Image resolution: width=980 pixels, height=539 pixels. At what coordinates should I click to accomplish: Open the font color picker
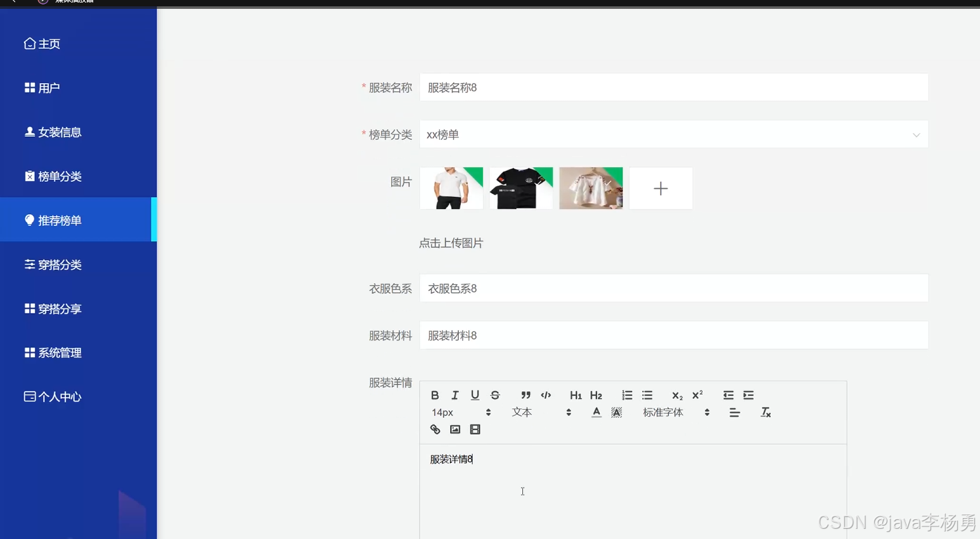coord(596,412)
